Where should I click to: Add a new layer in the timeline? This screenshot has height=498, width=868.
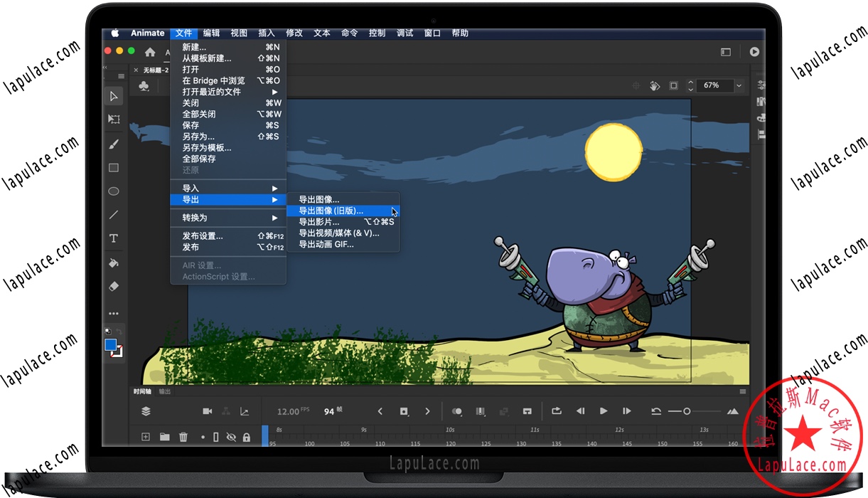[146, 437]
